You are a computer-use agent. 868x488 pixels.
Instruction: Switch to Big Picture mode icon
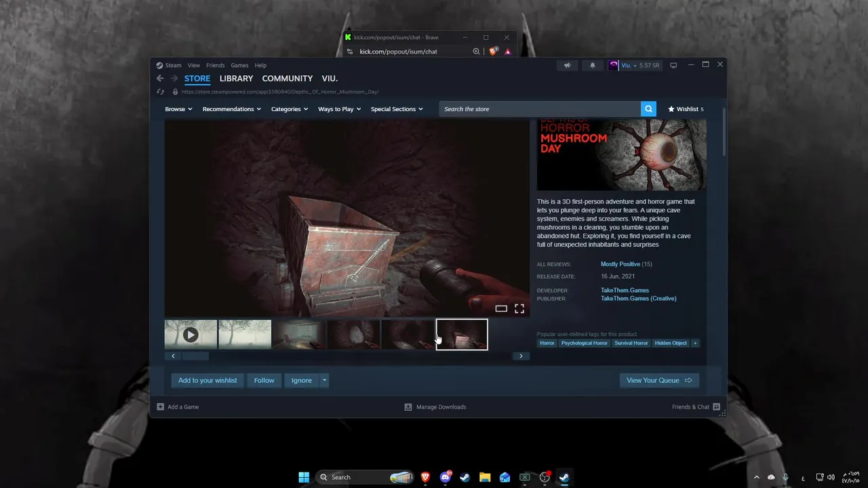point(673,66)
